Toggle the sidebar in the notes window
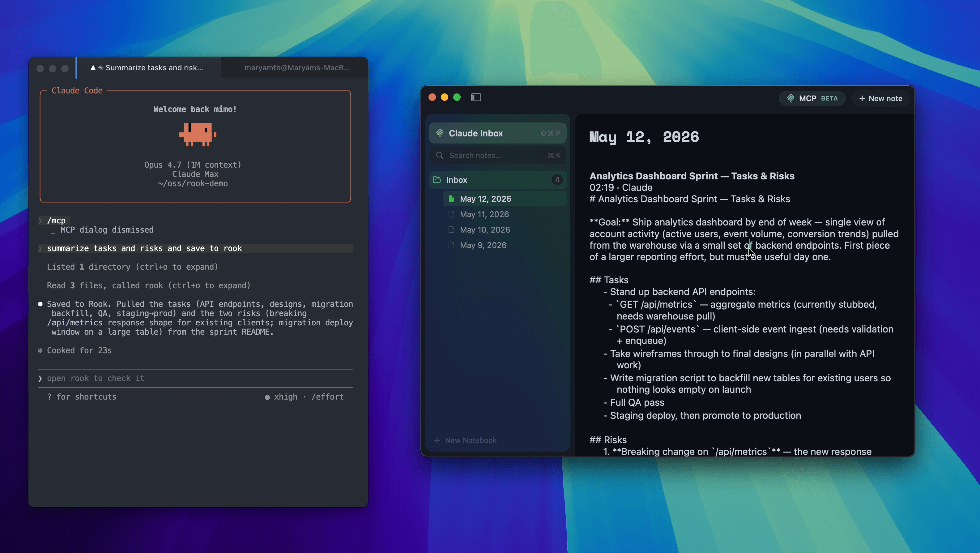This screenshot has height=553, width=980. click(x=476, y=97)
